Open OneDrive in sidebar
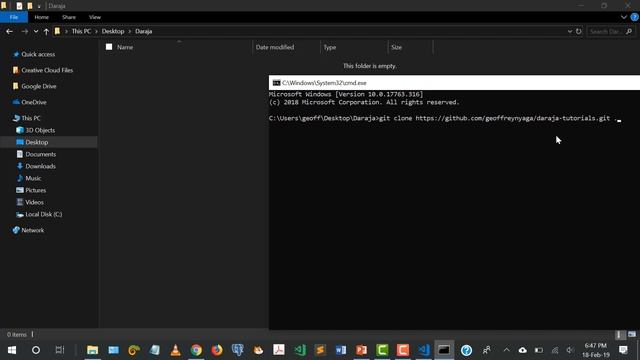640x360 pixels. [33, 102]
